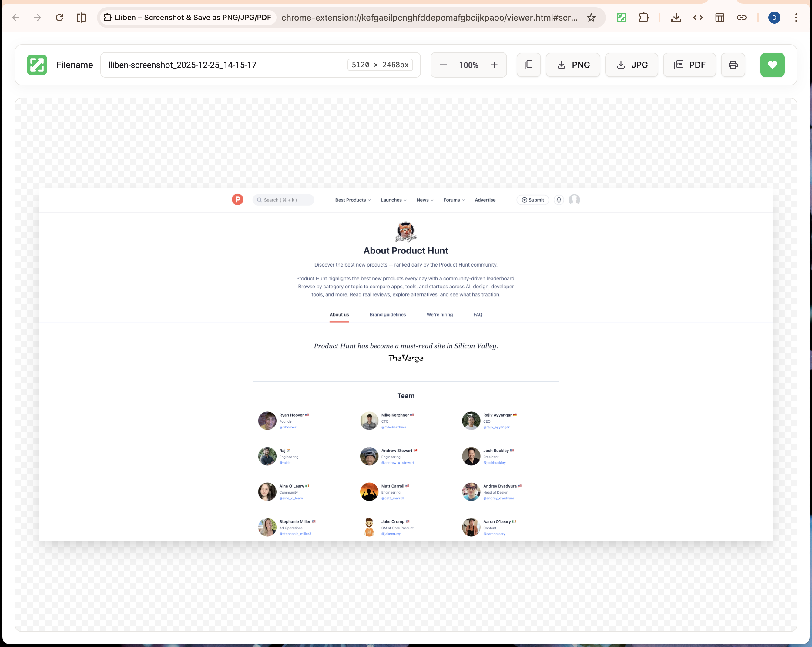Open the Liben extension icon in browser toolbar
Image resolution: width=812 pixels, height=647 pixels.
click(x=621, y=17)
